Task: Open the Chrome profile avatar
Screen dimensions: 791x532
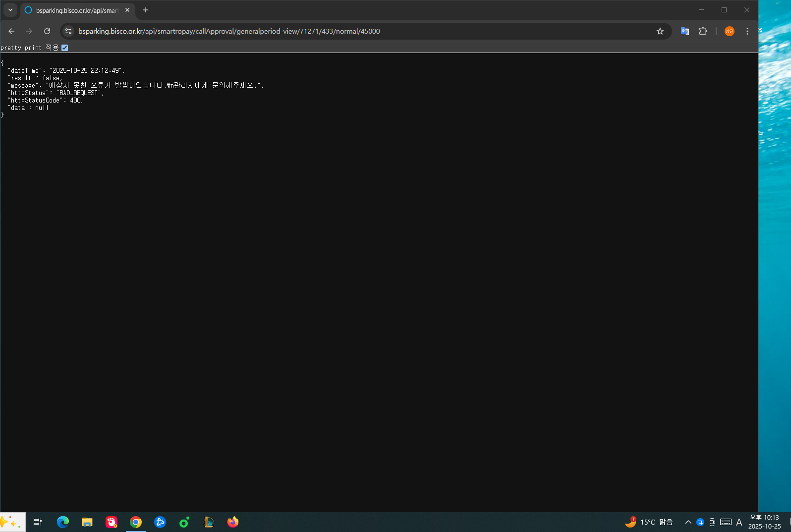Action: pos(729,31)
